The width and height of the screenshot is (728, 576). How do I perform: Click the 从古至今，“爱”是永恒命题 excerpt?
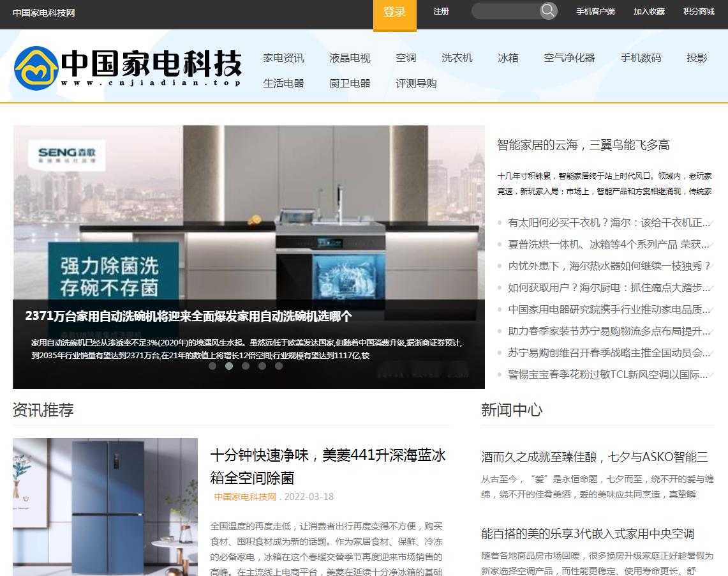click(x=597, y=487)
